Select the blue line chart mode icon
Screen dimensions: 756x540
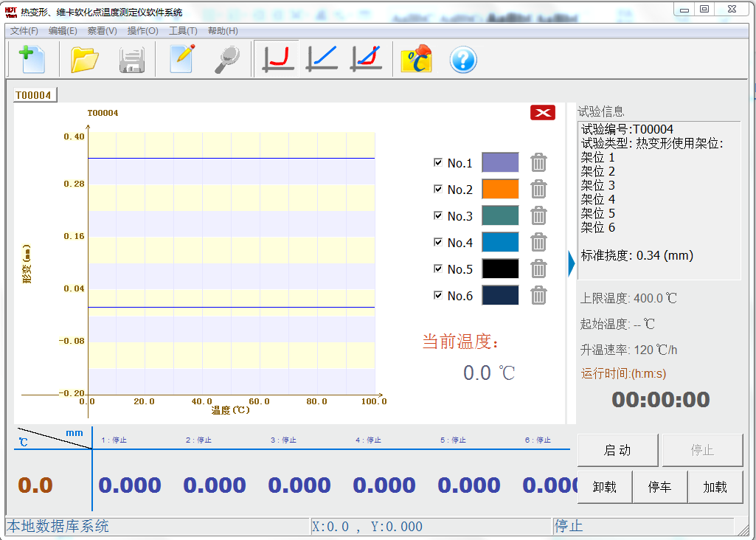(322, 59)
